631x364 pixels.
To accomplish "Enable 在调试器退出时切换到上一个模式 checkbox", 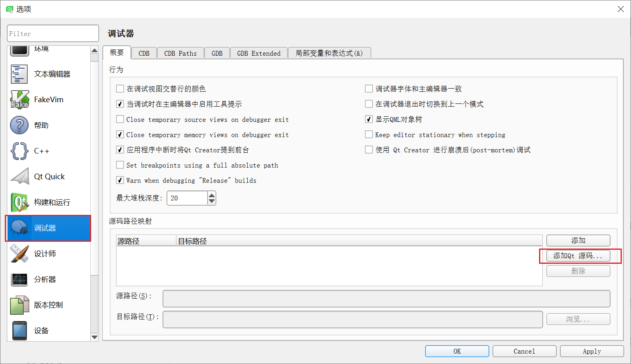I will (368, 104).
